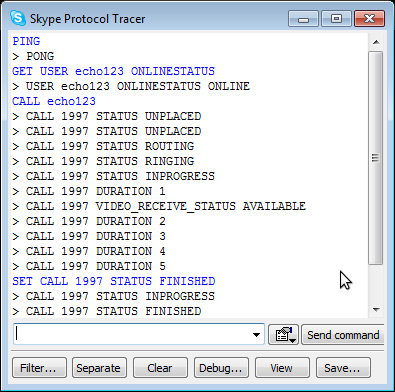Select 'CALL 1997 STATUS ROUTING' line
Viewport: 395px width, 392px height.
tap(103, 146)
